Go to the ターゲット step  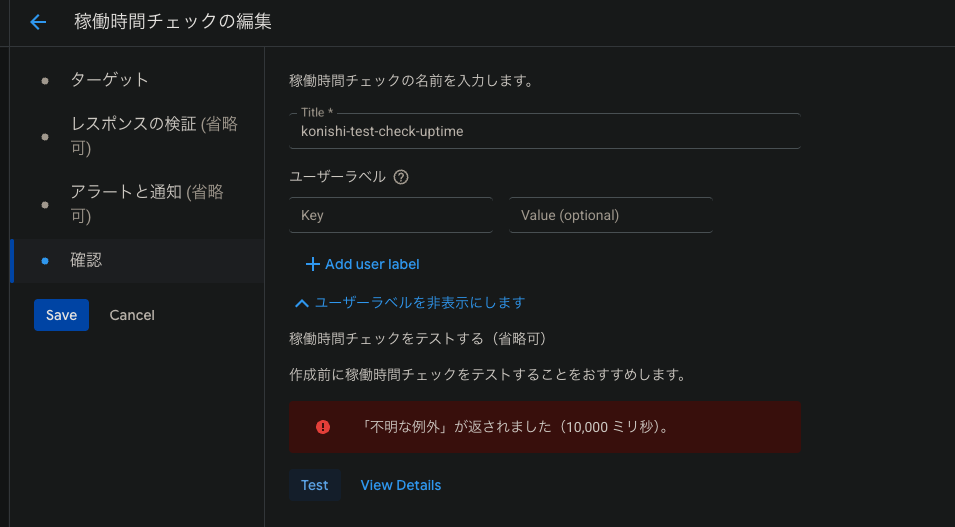click(109, 80)
